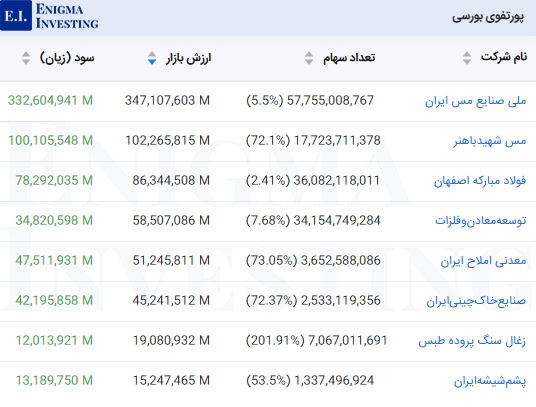Select profit value 332,604,941 M

50,100
